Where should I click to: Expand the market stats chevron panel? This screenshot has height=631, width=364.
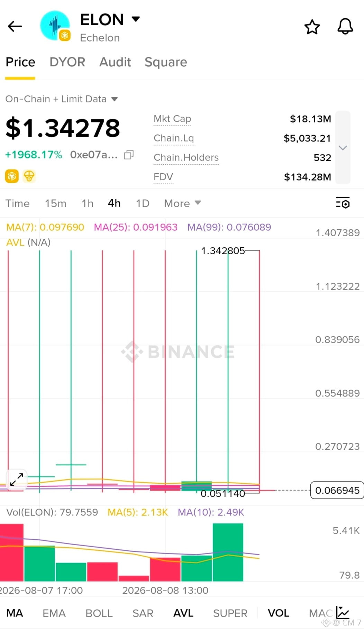343,148
